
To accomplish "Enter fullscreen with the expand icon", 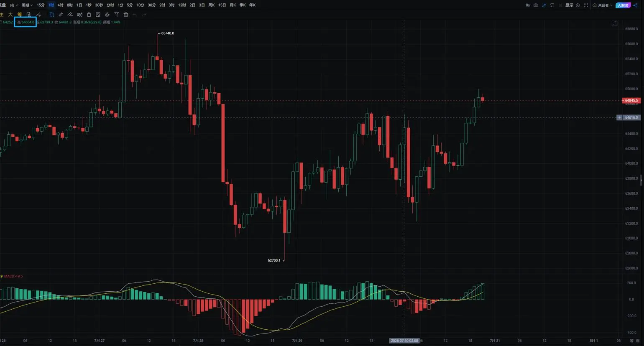I will [586, 5].
